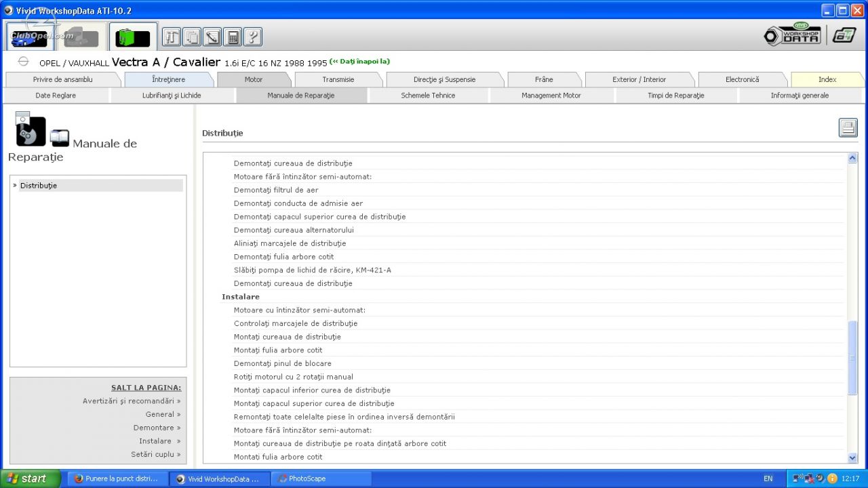Open the Transmisie tab

pyautogui.click(x=338, y=79)
